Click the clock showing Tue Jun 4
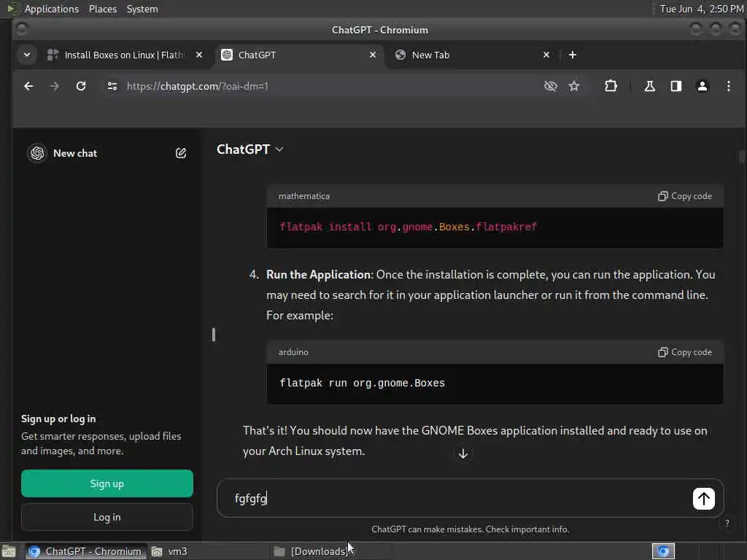The width and height of the screenshot is (747, 560). 701,9
